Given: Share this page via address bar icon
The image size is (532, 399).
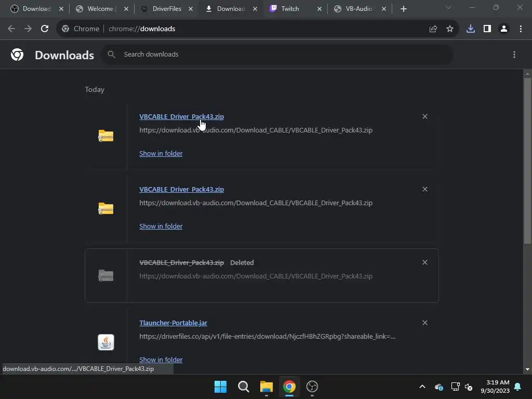Looking at the screenshot, I should point(433,29).
